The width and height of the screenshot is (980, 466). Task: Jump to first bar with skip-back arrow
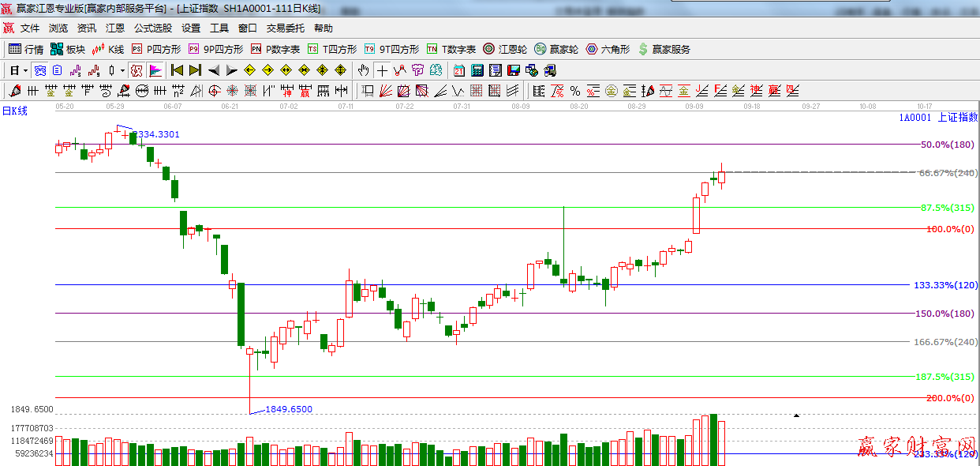click(x=177, y=70)
